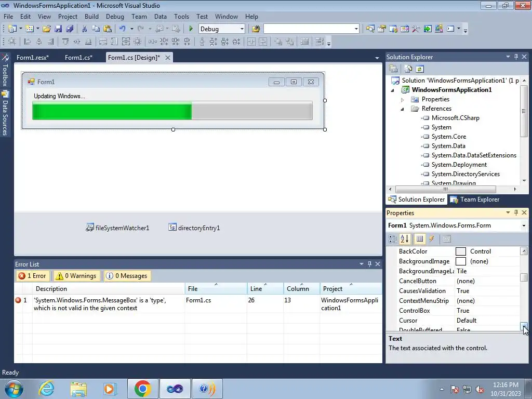Open the Undo history dropdown arrow
The height and width of the screenshot is (399, 532).
(x=131, y=29)
